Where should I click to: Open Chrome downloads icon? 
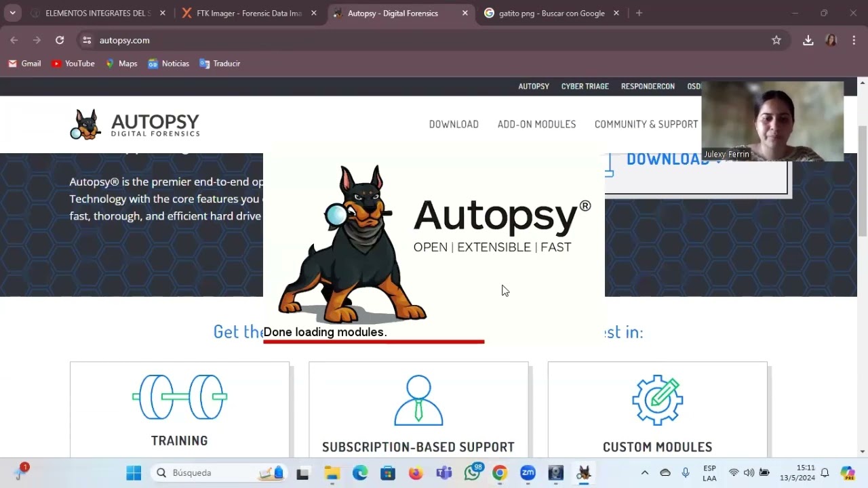[808, 40]
